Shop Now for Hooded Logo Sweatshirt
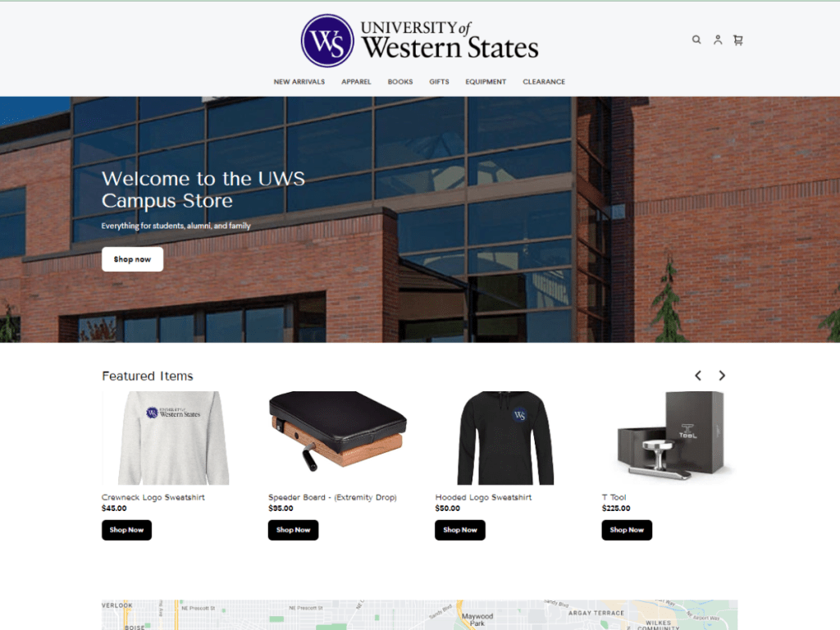Viewport: 840px width, 630px height. click(x=459, y=530)
